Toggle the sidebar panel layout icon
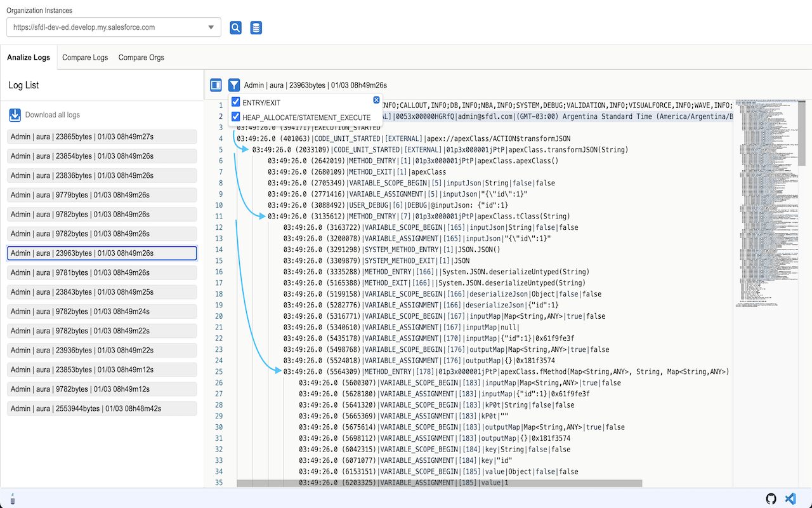Image resolution: width=812 pixels, height=508 pixels. point(216,84)
